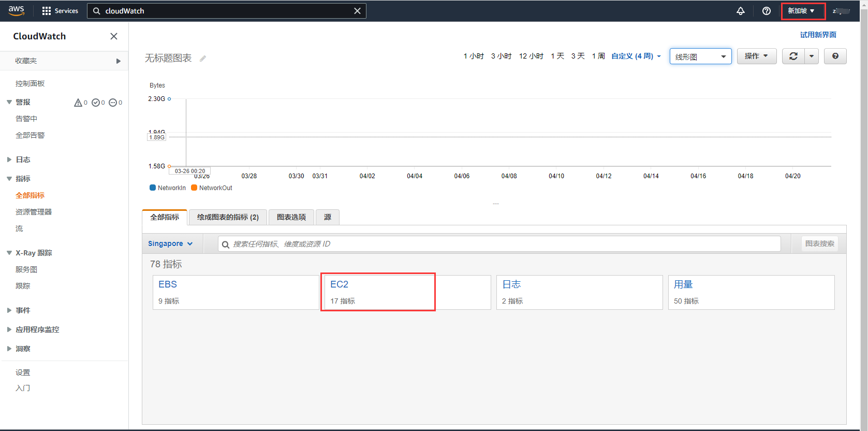Close the CloudWatch side navigation panel
868x431 pixels.
[x=114, y=36]
